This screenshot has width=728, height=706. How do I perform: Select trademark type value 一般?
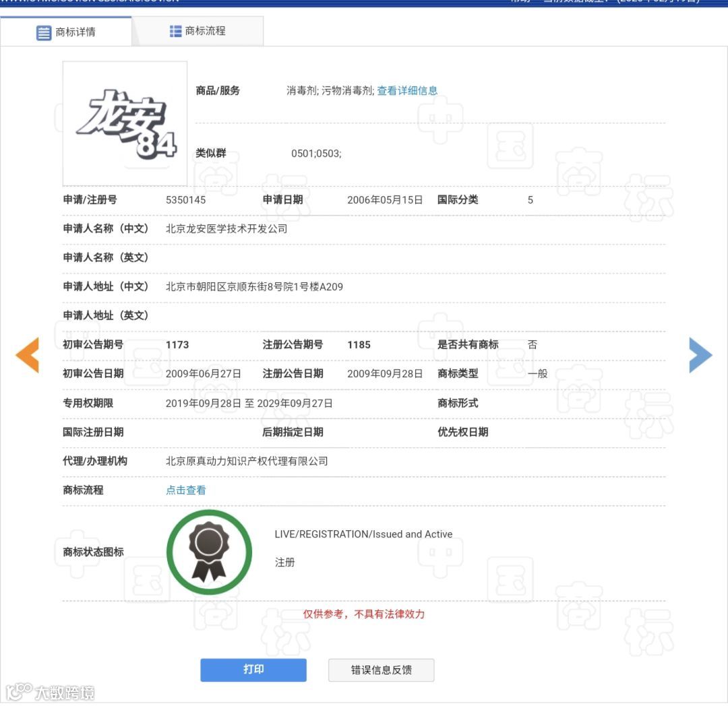538,373
